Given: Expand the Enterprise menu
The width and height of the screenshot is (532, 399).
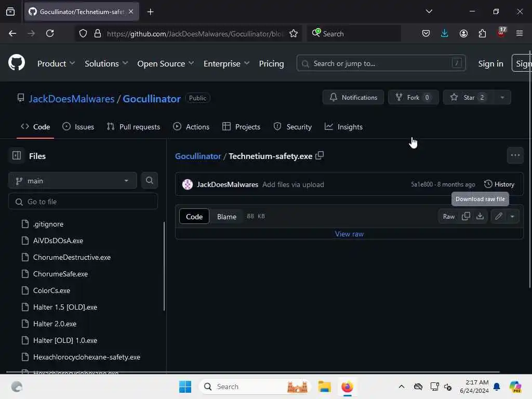Looking at the screenshot, I should tap(227, 63).
